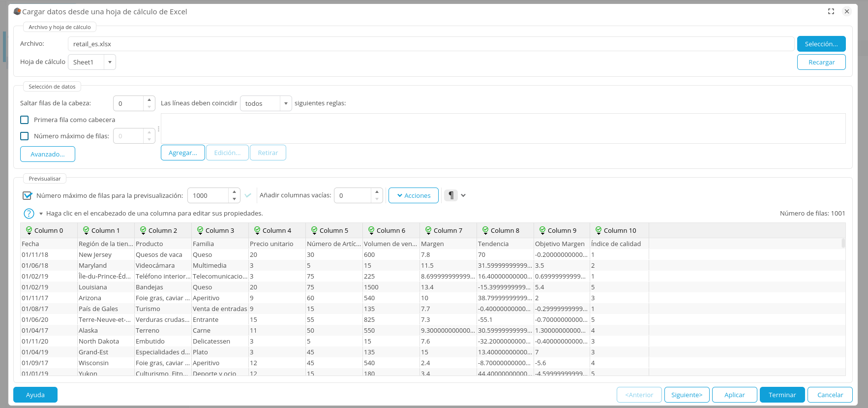Enable Primera fila como cabecera checkbox

click(x=25, y=120)
